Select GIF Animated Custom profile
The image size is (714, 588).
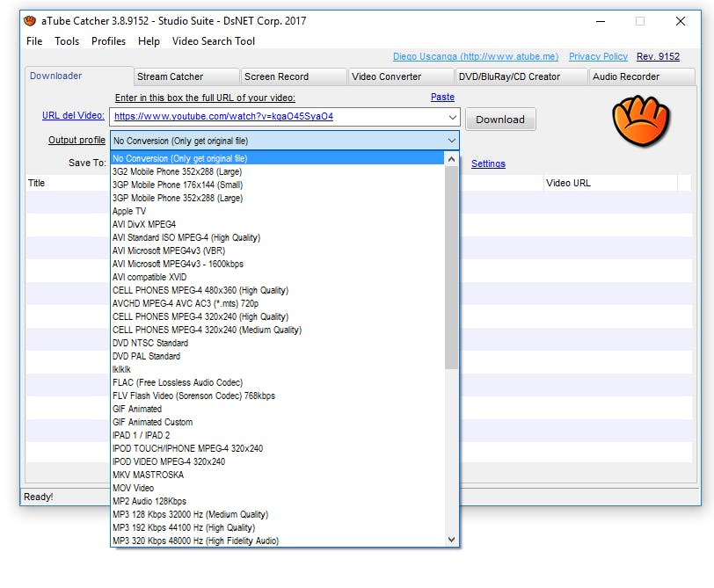[x=277, y=423]
